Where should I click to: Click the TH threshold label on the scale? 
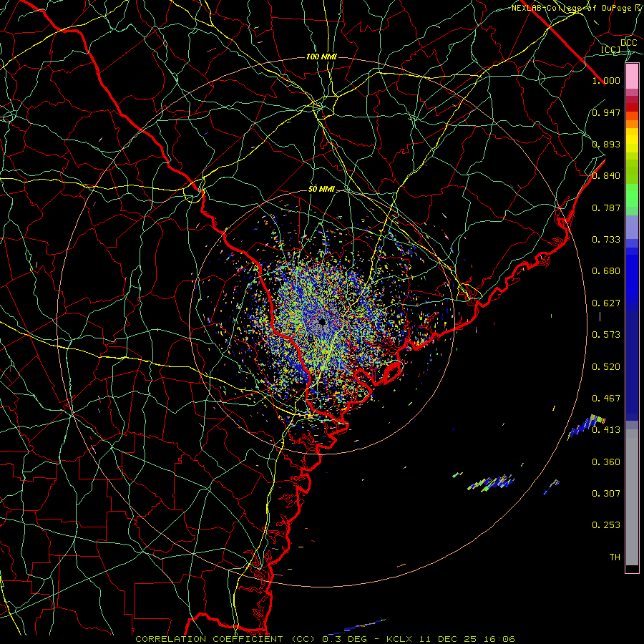pos(615,557)
